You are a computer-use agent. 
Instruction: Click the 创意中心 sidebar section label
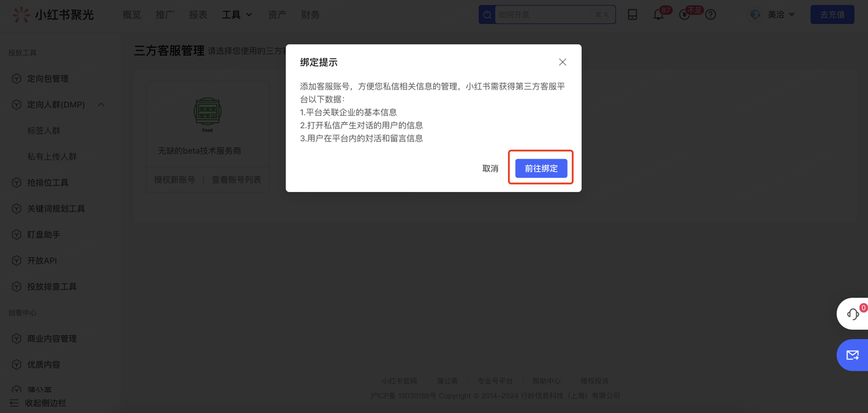click(x=22, y=313)
